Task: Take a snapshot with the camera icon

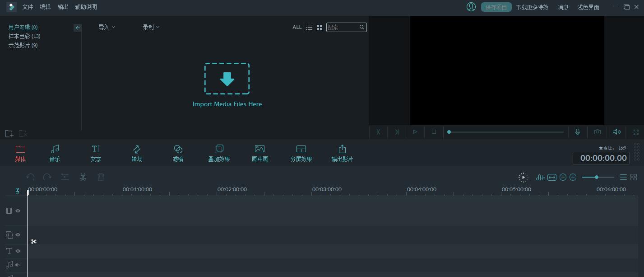Action: (598, 132)
